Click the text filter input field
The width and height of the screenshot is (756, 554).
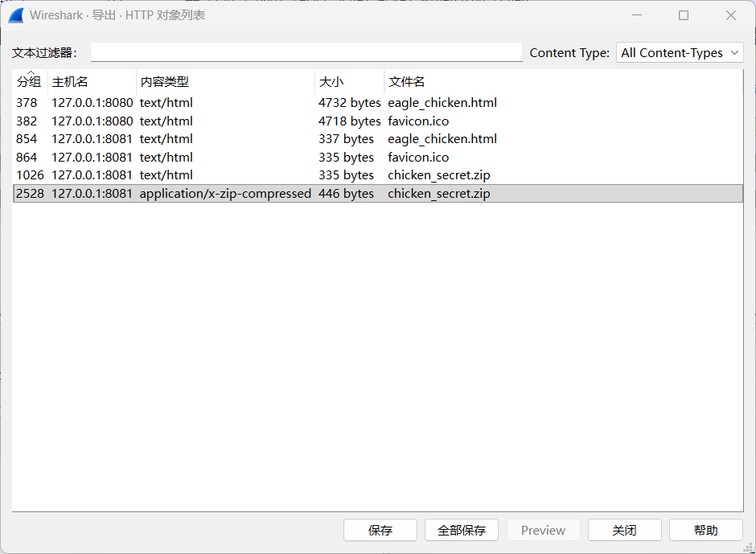pyautogui.click(x=306, y=52)
